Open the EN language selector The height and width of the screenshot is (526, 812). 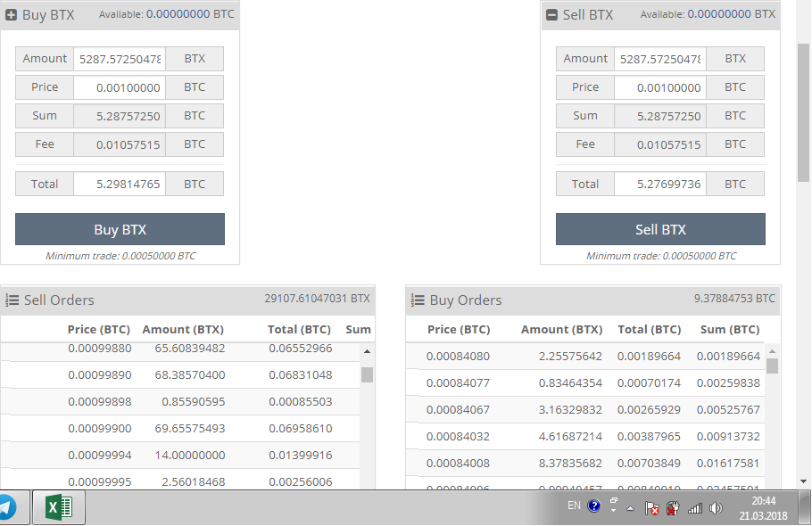point(574,505)
